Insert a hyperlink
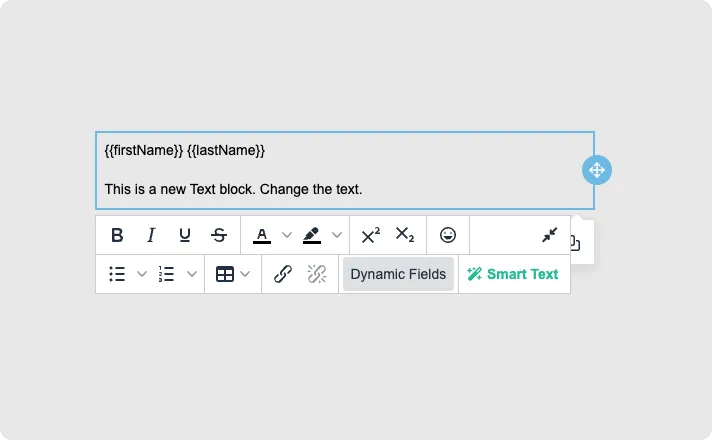The image size is (712, 440). 283,274
